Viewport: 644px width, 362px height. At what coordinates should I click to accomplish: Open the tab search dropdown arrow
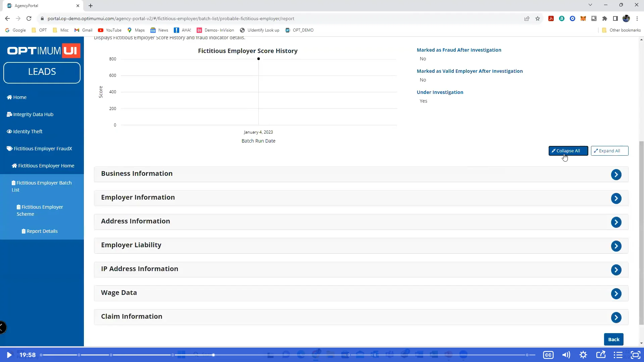point(590,5)
